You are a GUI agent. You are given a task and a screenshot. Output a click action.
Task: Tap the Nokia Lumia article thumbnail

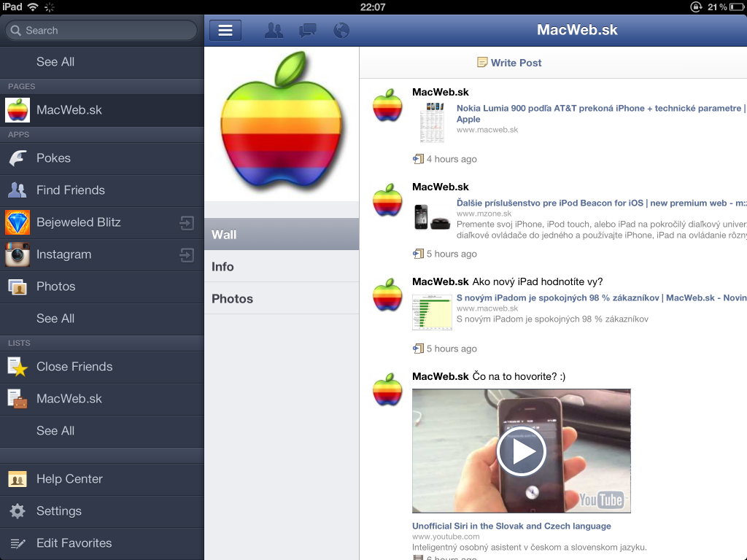coord(432,122)
